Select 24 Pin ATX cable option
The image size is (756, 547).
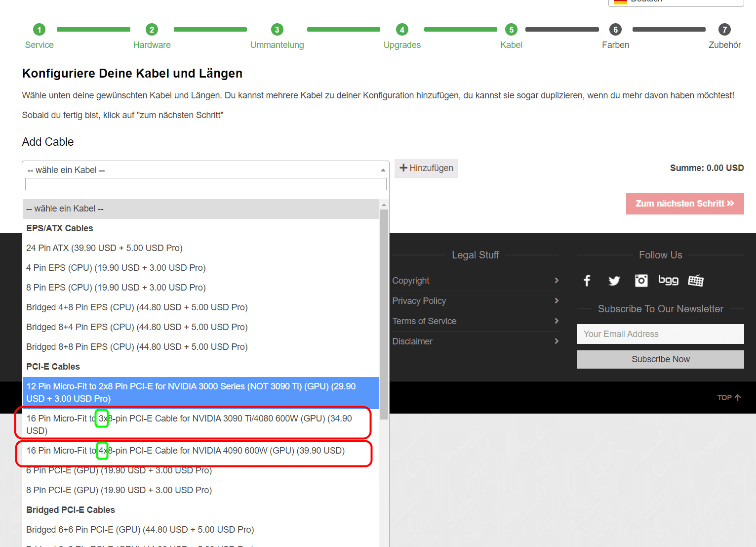click(x=200, y=248)
